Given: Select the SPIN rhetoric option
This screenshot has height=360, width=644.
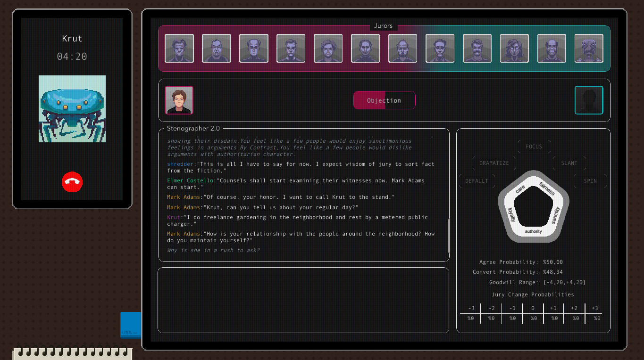Looking at the screenshot, I should click(x=590, y=180).
